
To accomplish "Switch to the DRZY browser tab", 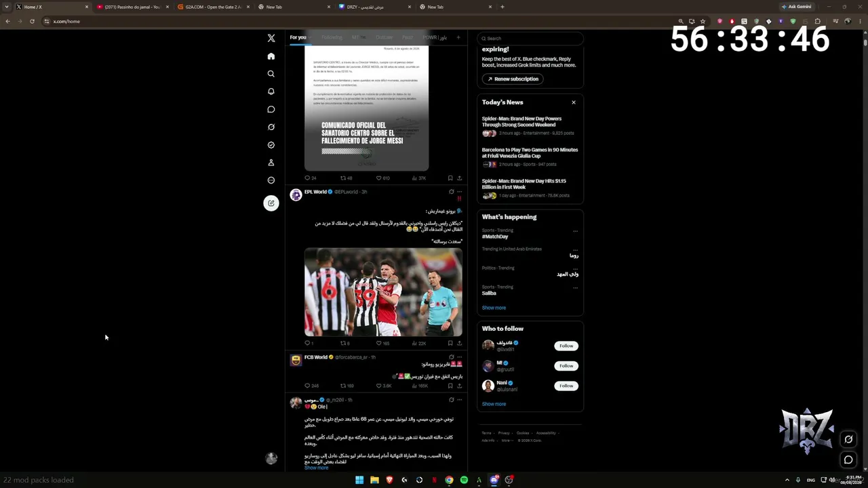I will click(374, 7).
